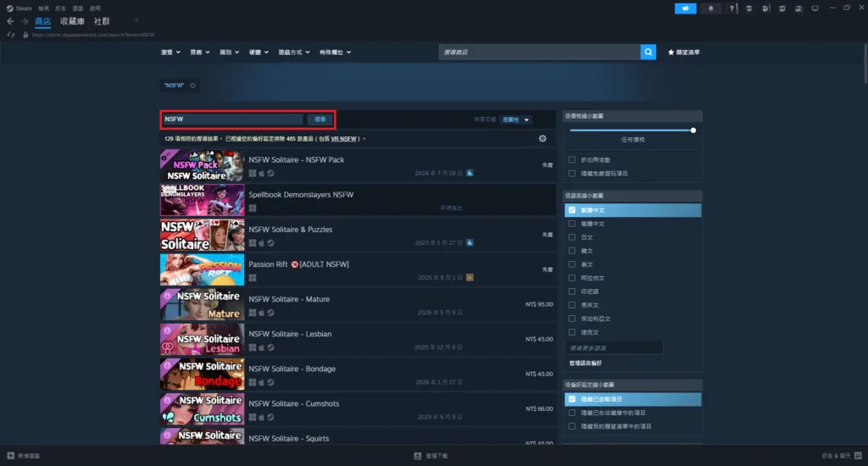Click the price range slider track
Viewport: 868px width, 466px height.
pyautogui.click(x=631, y=130)
